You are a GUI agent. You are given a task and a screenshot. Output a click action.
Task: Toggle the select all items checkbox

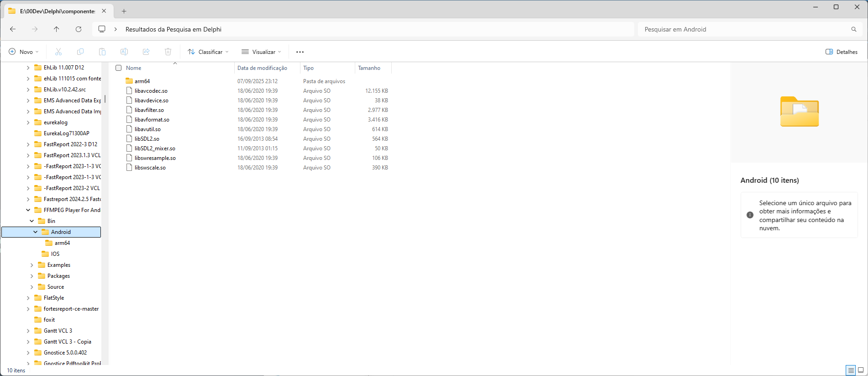pos(119,68)
